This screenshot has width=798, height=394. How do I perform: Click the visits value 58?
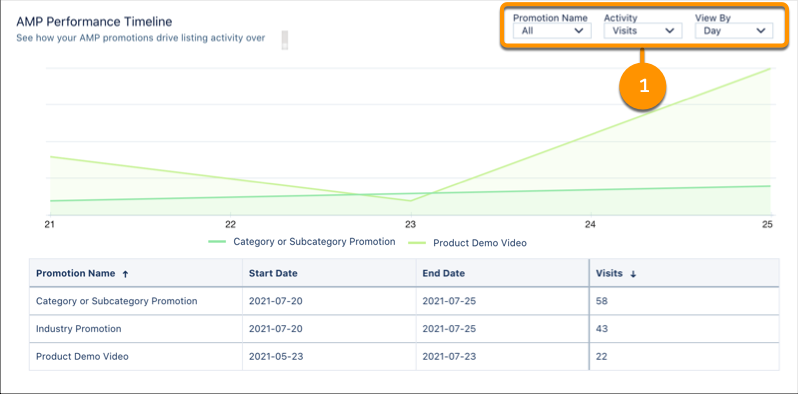coord(602,301)
